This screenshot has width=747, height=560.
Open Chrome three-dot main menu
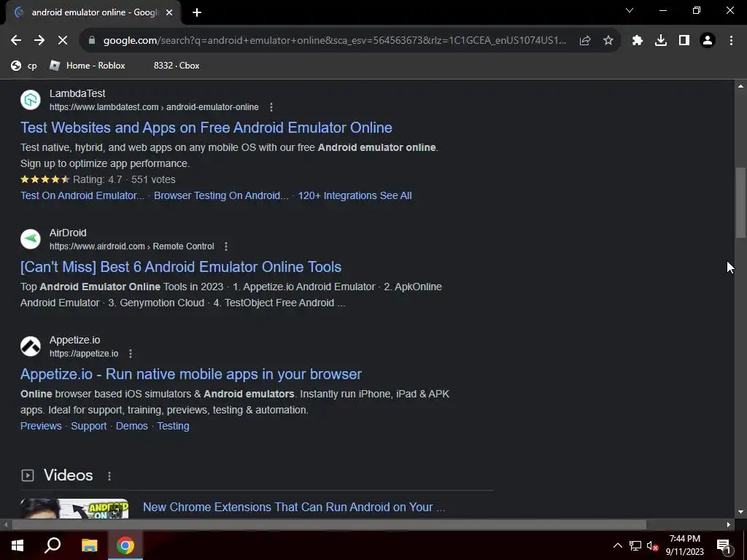731,41
